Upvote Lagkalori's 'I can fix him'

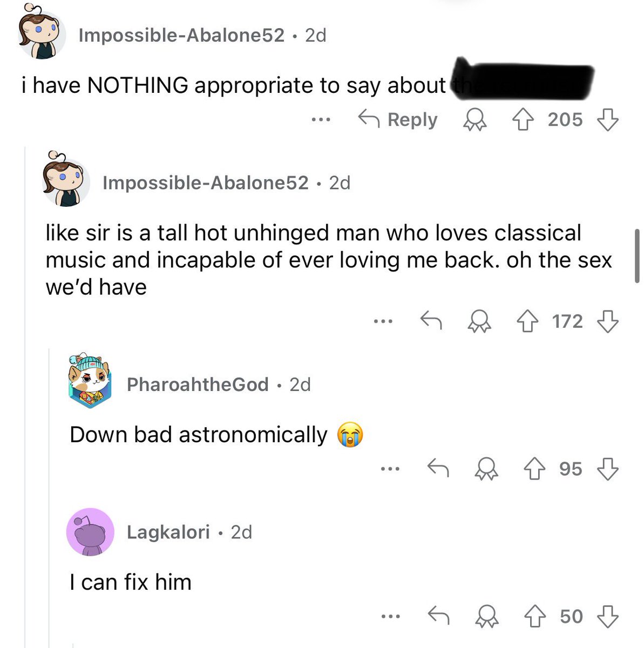coord(535,616)
